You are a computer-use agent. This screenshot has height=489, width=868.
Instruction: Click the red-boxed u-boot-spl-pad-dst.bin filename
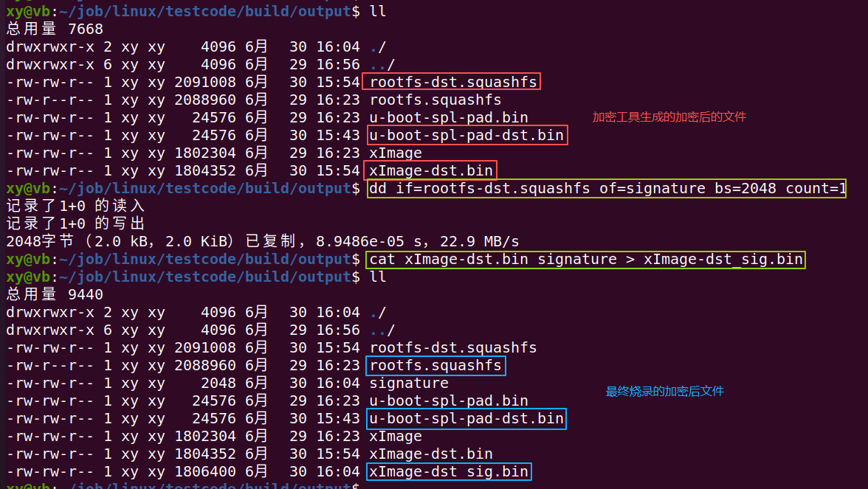click(467, 135)
